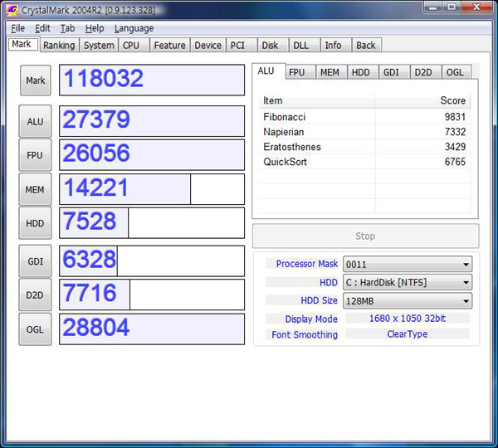This screenshot has width=498, height=448.
Task: Select the QuickSort result row
Action: pos(364,162)
